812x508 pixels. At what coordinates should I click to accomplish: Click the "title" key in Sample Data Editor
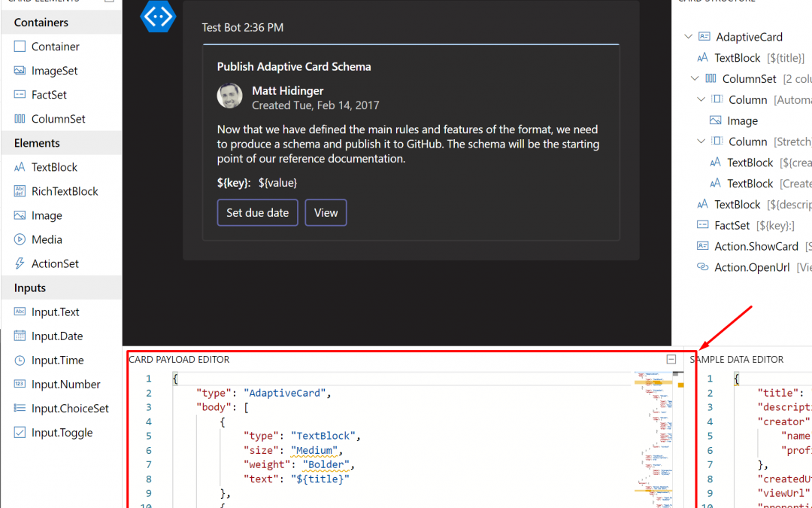point(777,393)
